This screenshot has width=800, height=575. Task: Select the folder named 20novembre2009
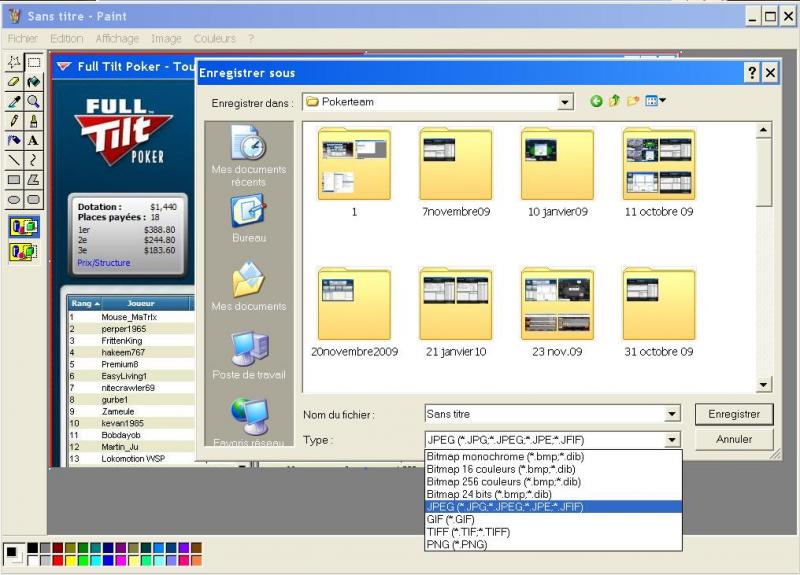coord(354,312)
